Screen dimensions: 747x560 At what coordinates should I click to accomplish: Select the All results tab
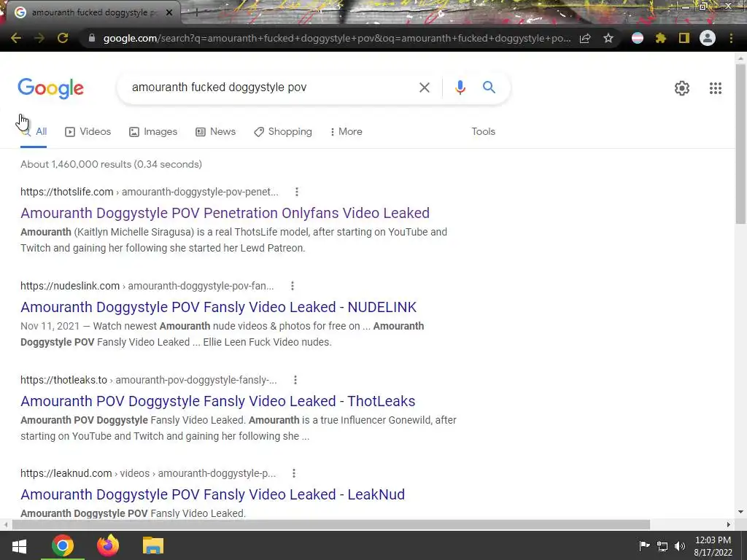pos(34,132)
